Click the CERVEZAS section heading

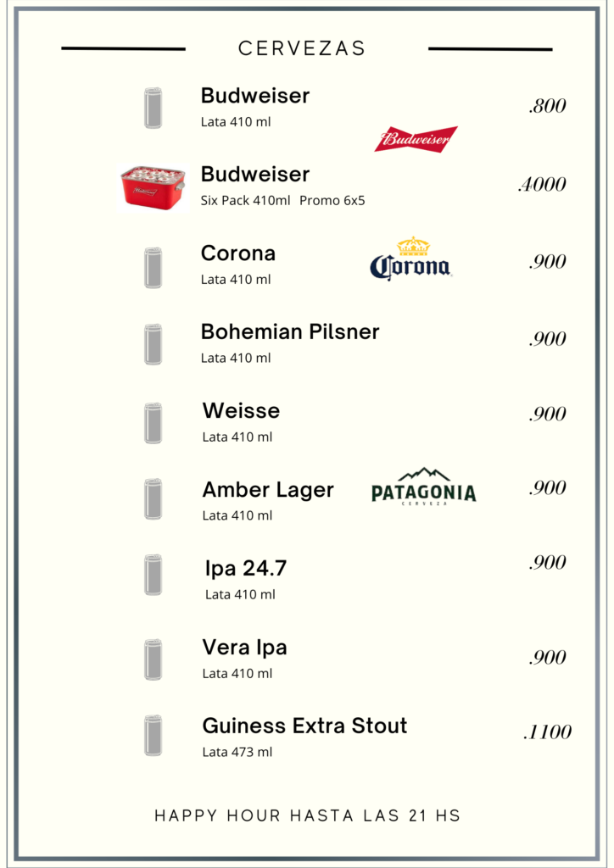tap(302, 48)
